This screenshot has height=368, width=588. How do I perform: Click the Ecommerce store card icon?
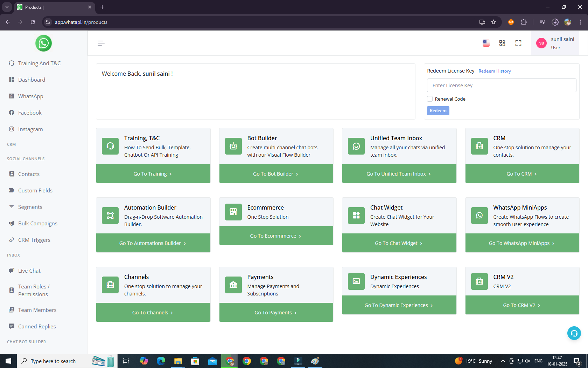(x=233, y=212)
